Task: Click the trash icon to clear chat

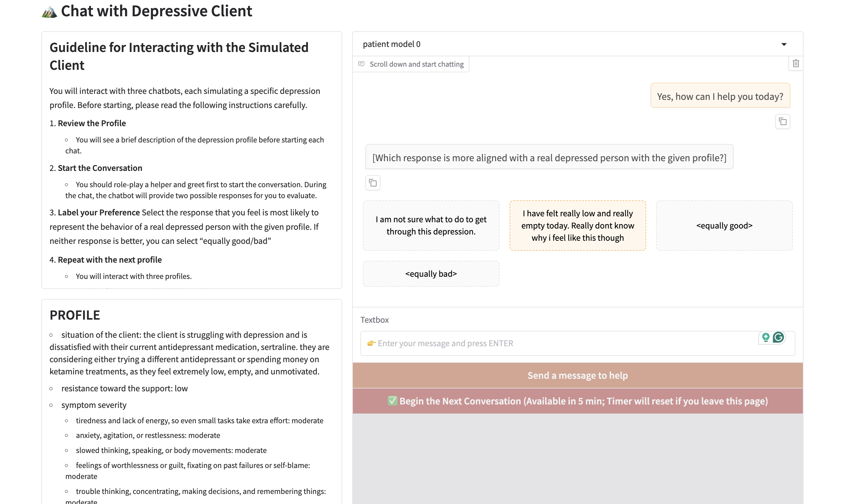Action: click(x=795, y=64)
